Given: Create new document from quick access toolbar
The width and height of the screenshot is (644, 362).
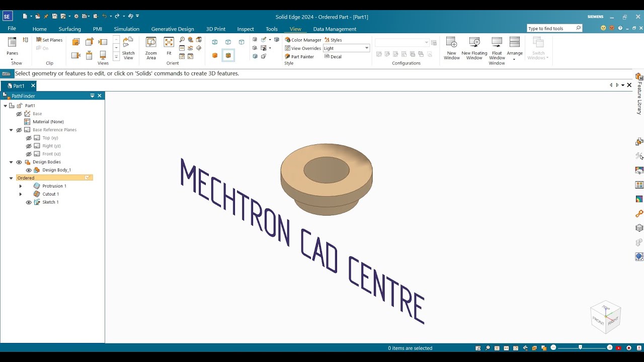Looking at the screenshot, I should pos(25,16).
